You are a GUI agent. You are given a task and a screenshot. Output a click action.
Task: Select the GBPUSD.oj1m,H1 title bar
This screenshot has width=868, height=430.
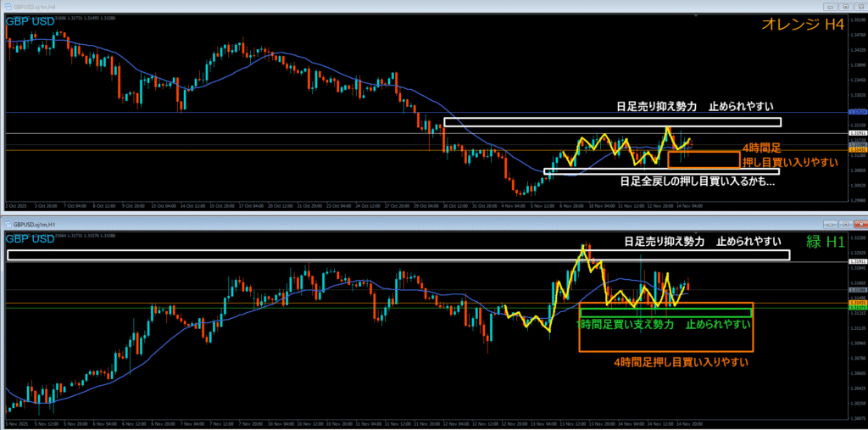434,224
